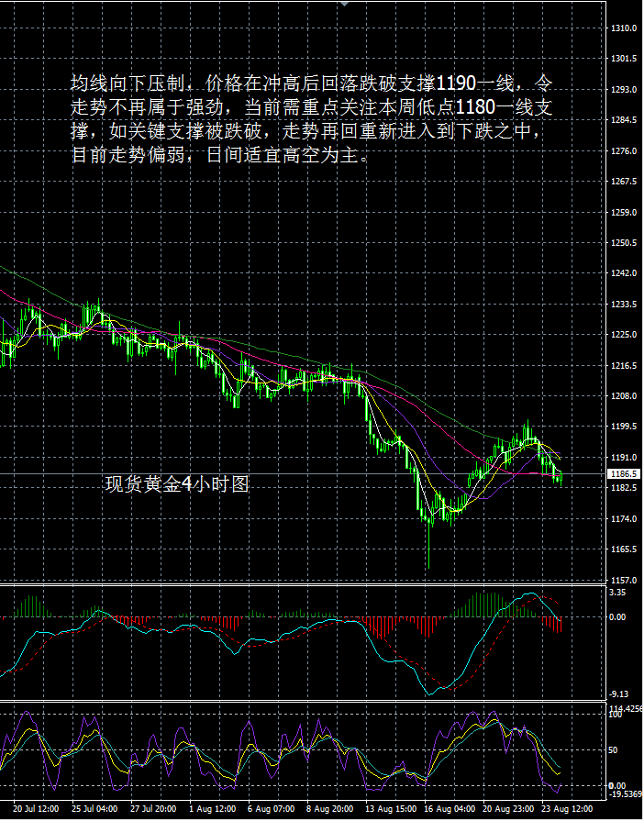Screen dimensions: 644x821
Task: Click the 1301.5 price axis label
Action: tap(624, 59)
